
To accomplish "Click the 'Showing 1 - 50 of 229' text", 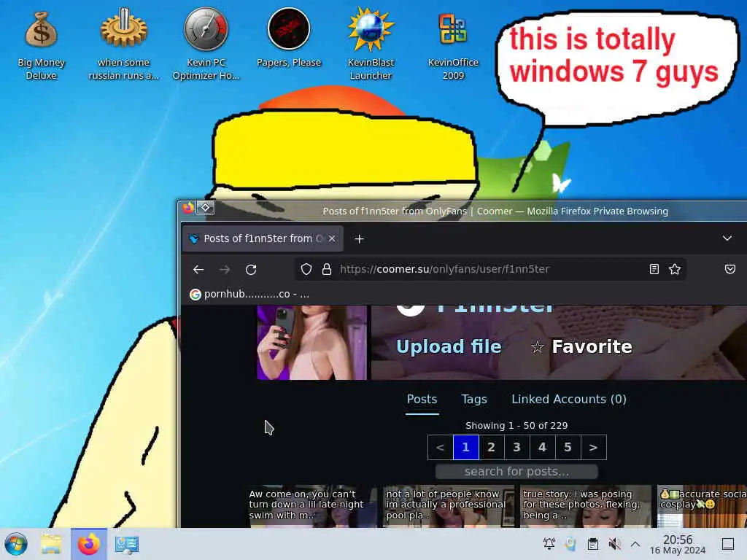I will coord(516,426).
